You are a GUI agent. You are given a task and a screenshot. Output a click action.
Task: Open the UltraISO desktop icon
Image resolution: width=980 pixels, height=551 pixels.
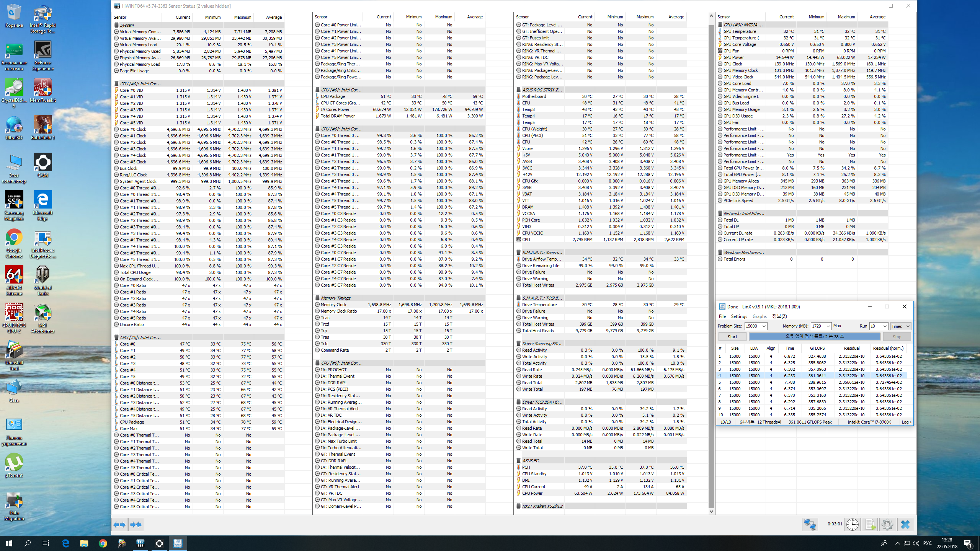pyautogui.click(x=14, y=128)
